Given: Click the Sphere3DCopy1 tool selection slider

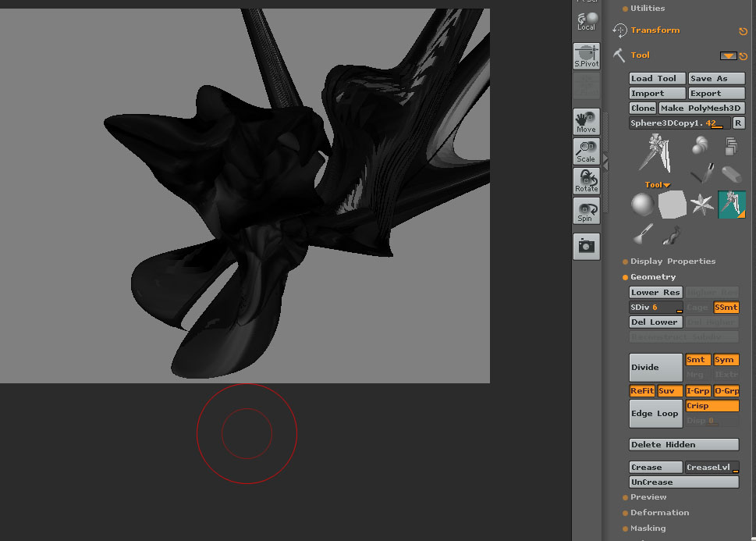Looking at the screenshot, I should point(680,123).
